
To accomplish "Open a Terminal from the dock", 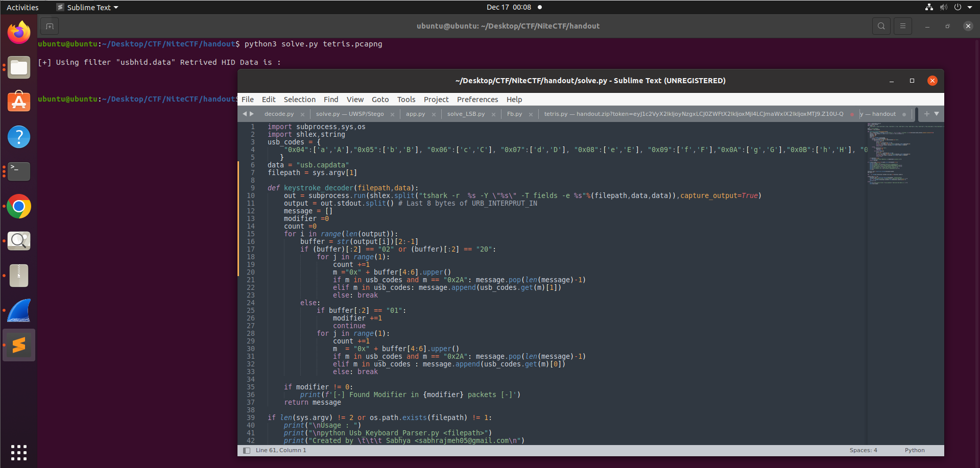I will [x=19, y=171].
